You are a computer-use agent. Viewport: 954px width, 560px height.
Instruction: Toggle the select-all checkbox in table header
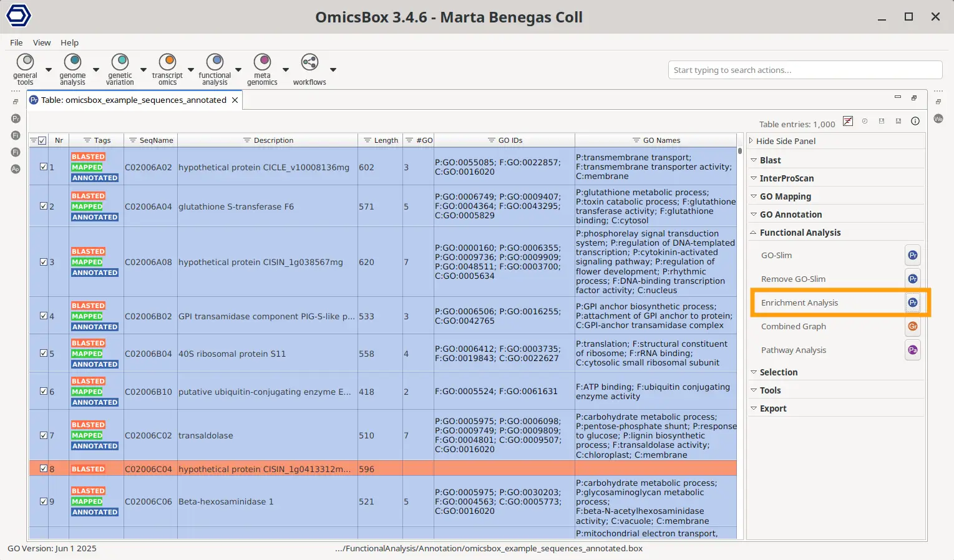point(42,140)
